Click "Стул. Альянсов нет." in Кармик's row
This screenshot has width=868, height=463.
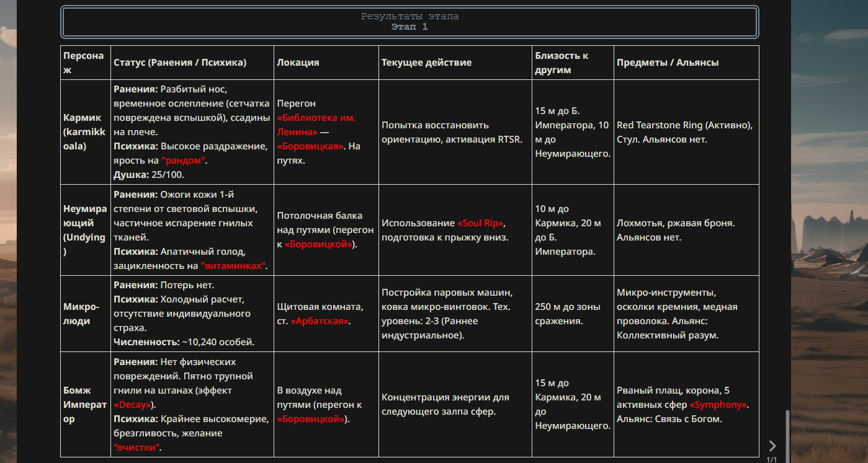(x=661, y=139)
